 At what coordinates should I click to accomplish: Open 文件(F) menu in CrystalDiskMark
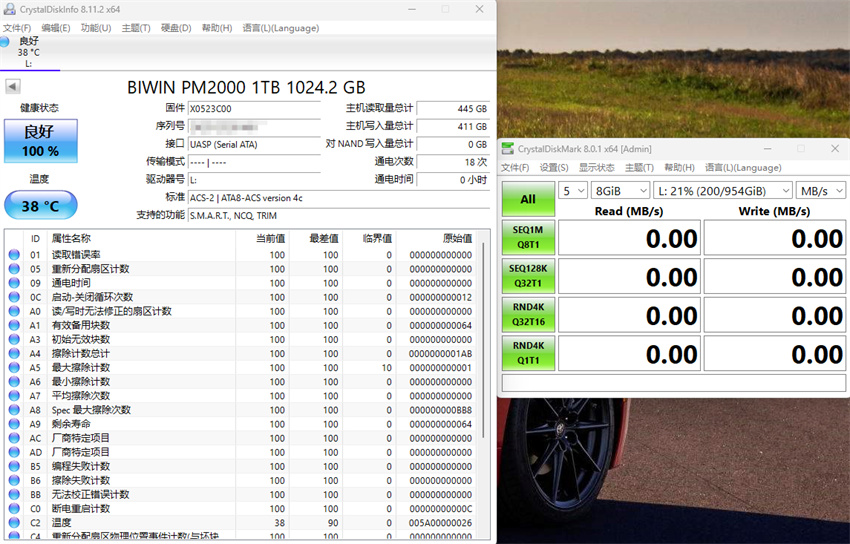(x=515, y=167)
